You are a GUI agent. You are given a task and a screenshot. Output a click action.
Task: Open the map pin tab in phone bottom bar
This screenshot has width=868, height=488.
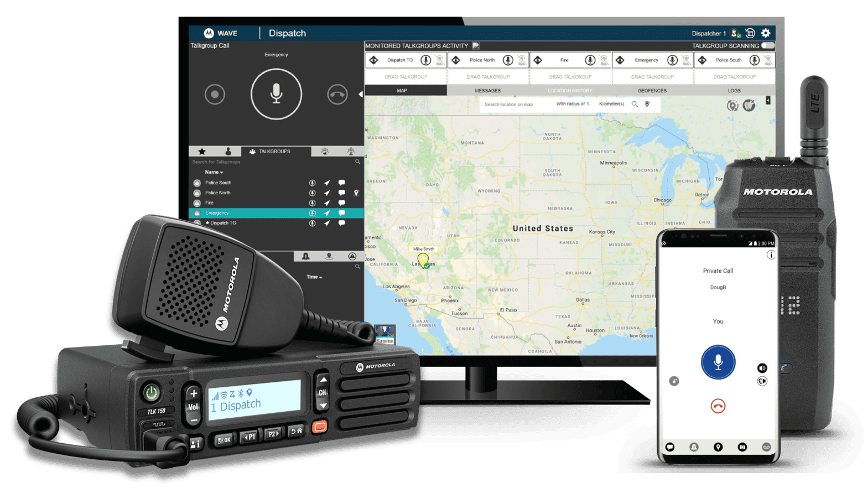click(x=718, y=447)
